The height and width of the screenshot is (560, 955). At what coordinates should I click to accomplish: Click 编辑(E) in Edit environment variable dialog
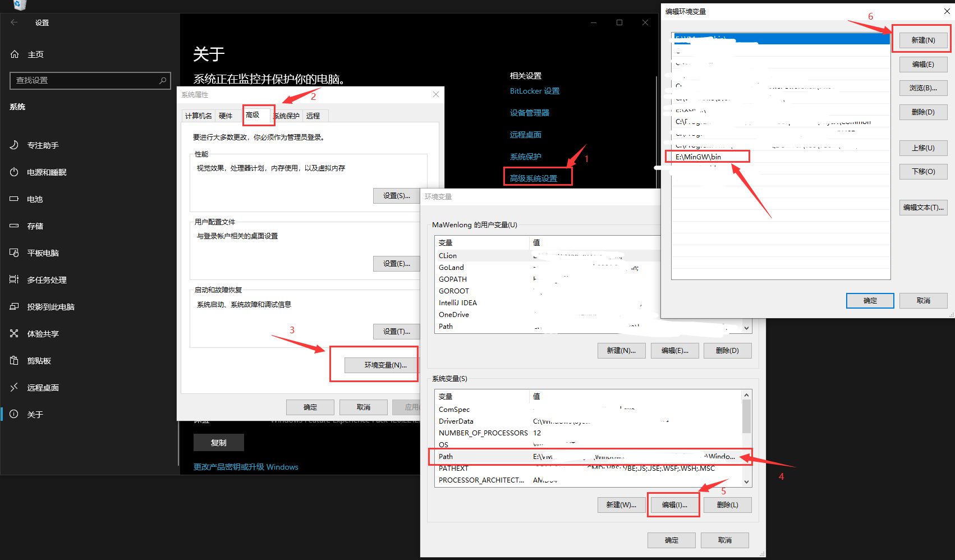923,64
